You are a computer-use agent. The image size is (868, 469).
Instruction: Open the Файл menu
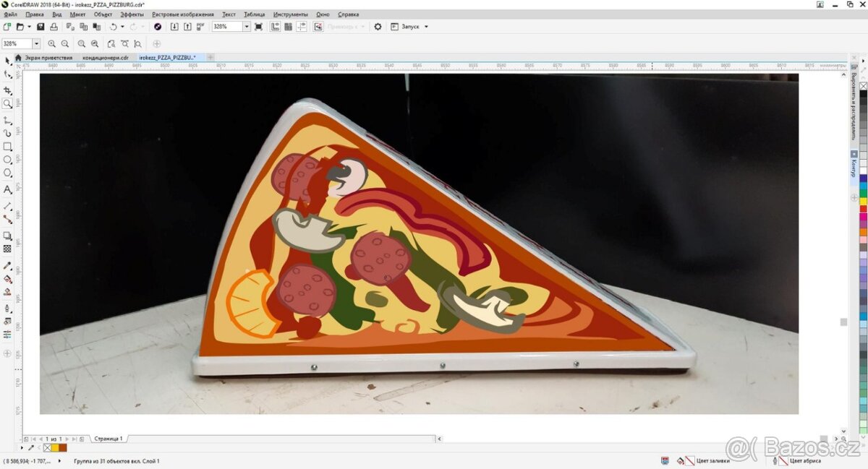click(11, 14)
